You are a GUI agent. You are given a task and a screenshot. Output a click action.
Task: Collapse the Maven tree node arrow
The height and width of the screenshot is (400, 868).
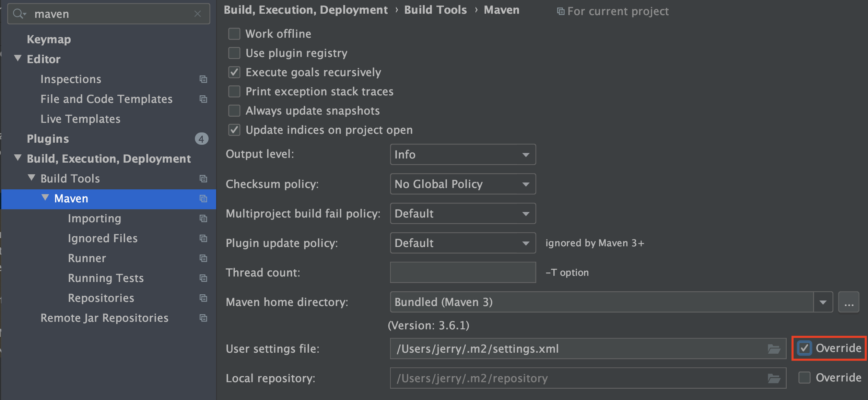pyautogui.click(x=45, y=198)
